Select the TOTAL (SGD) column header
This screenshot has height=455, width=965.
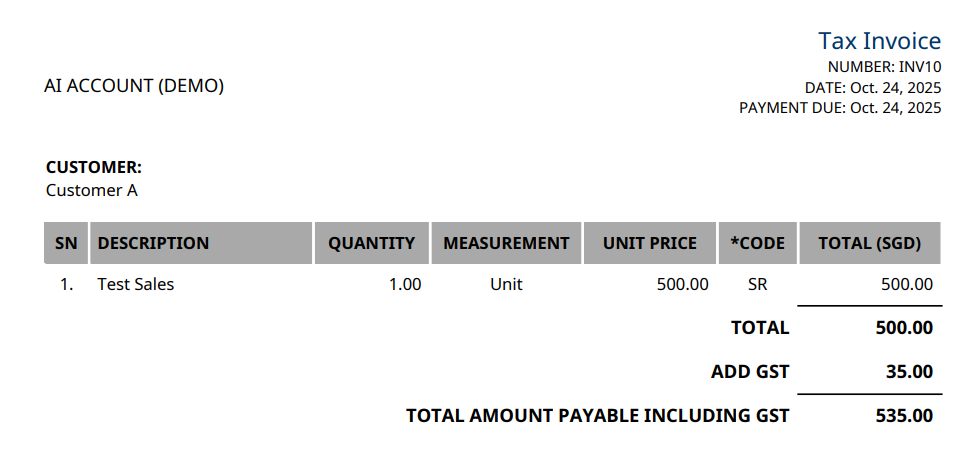point(869,243)
